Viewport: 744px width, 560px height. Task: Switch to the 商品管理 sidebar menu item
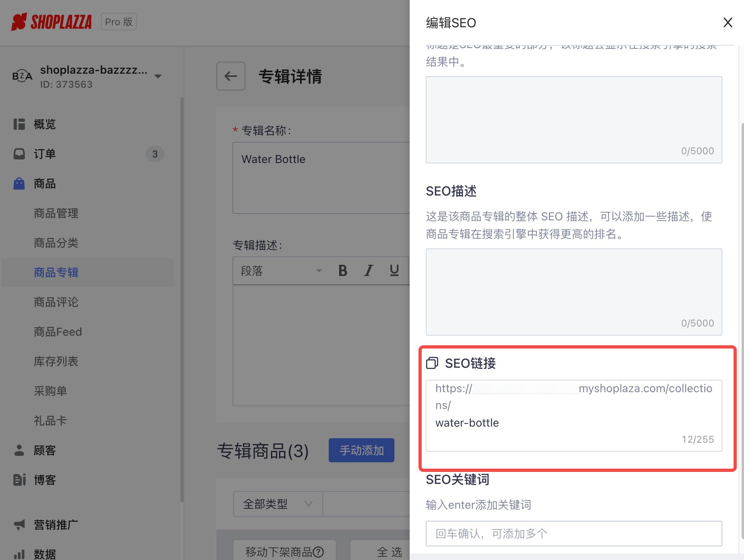click(56, 213)
